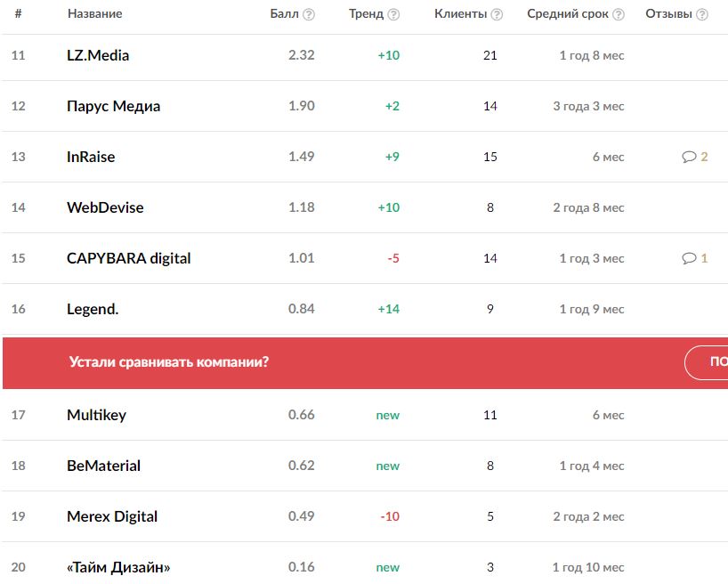Image resolution: width=728 pixels, height=584 pixels.
Task: Click the InRaise company name
Action: tap(91, 157)
